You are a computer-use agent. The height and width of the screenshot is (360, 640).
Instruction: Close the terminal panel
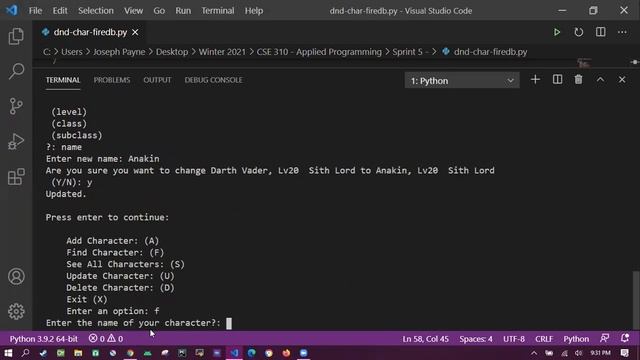[622, 80]
